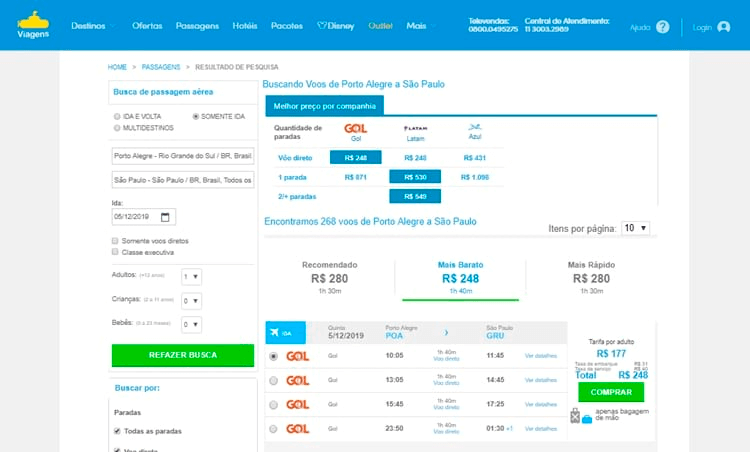This screenshot has width=750, height=452.
Task: Select Azul Vôo direto R$ 431 price
Action: click(x=474, y=158)
